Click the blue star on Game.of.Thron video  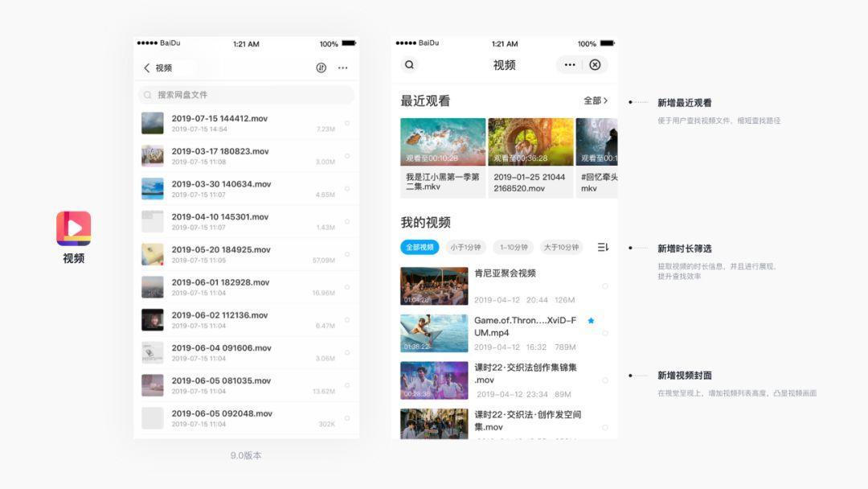[591, 320]
